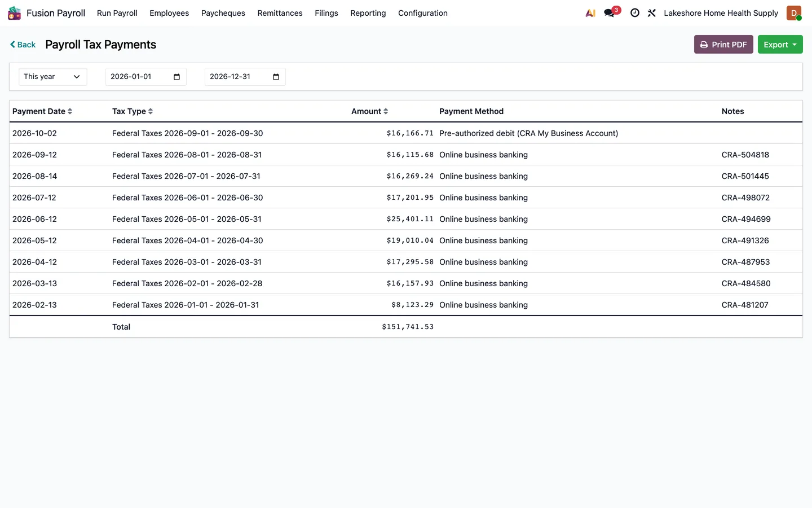Screen dimensions: 812x508
Task: Click the Print PDF button
Action: 723,45
